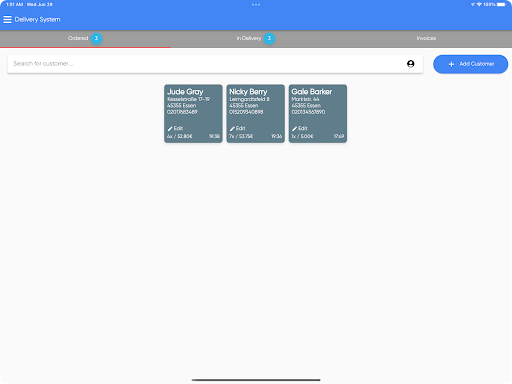512x384 pixels.
Task: Switch to the In Delivery tab
Action: coord(256,38)
